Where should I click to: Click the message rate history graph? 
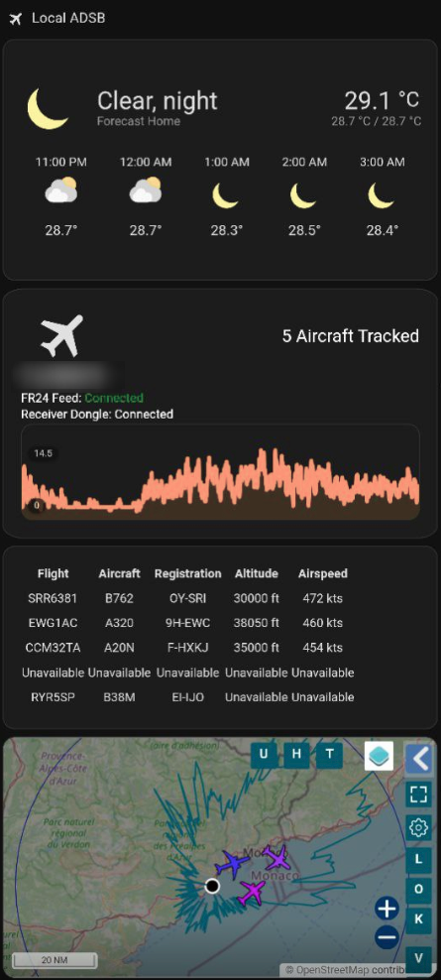pos(220,472)
